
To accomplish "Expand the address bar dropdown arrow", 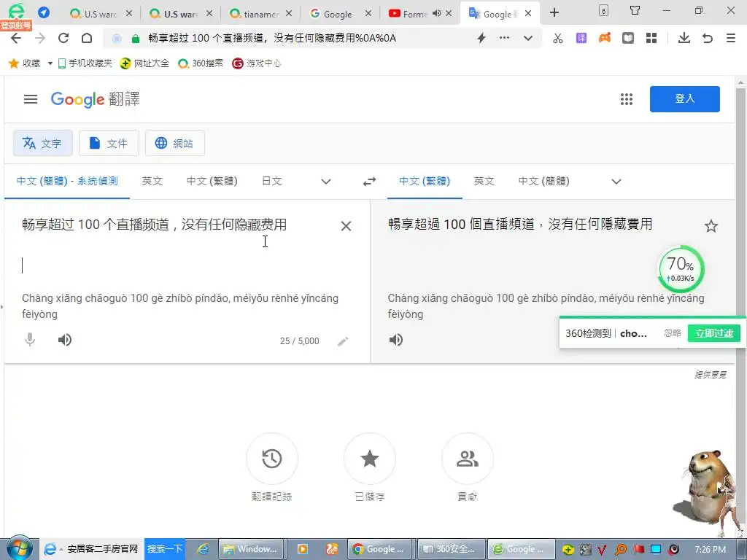I will (528, 38).
